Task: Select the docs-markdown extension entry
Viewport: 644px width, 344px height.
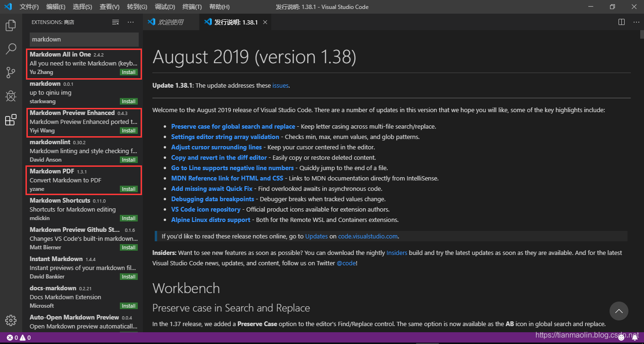Action: [x=83, y=297]
